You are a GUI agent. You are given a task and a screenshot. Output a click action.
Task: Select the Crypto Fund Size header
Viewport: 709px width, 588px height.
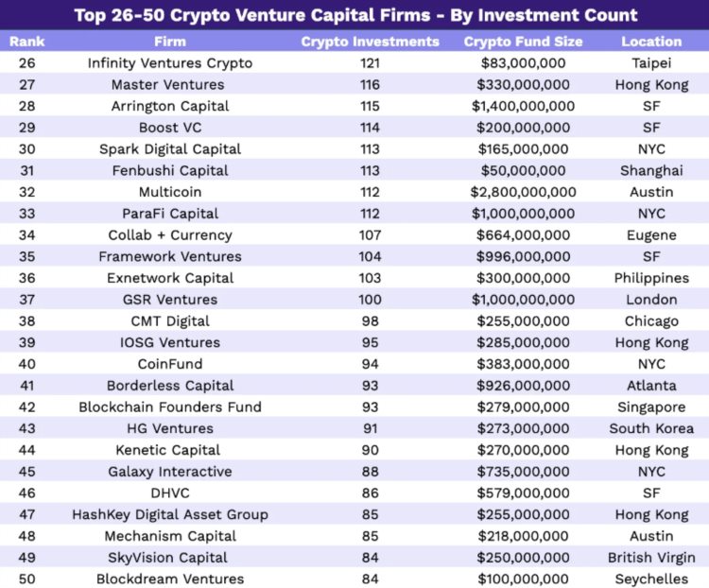point(523,42)
